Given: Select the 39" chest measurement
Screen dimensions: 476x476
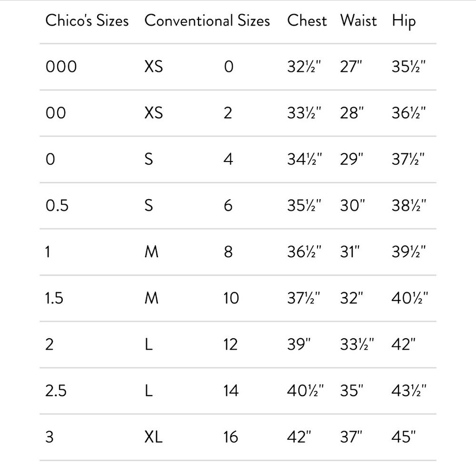Looking at the screenshot, I should (x=298, y=344).
